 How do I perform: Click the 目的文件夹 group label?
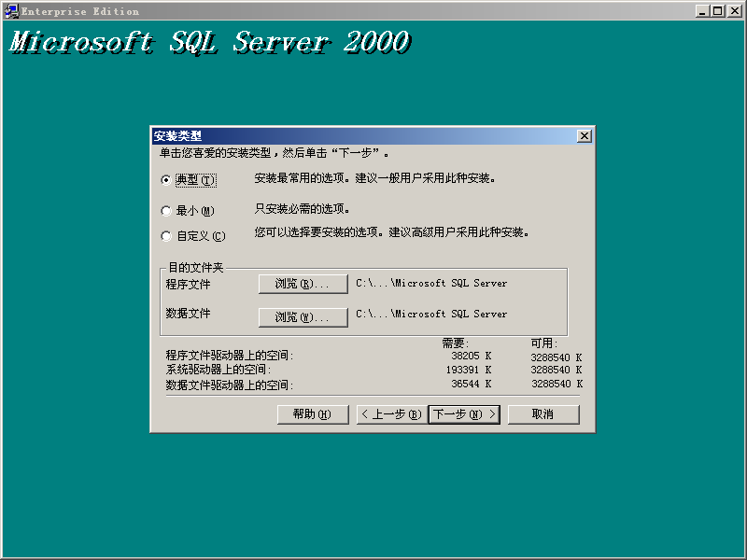point(196,268)
